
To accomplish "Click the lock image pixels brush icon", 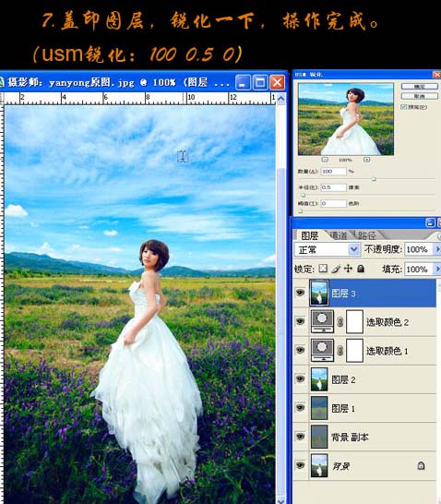I will 336,269.
